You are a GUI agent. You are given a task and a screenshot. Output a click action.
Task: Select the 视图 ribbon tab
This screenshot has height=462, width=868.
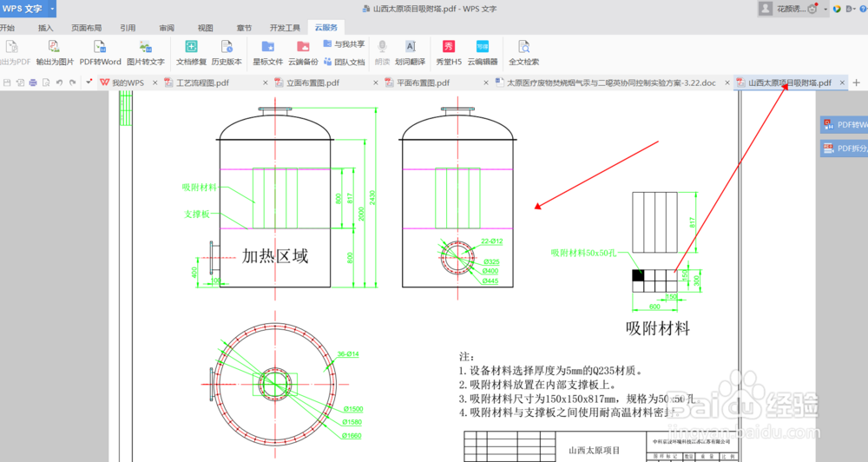click(206, 27)
